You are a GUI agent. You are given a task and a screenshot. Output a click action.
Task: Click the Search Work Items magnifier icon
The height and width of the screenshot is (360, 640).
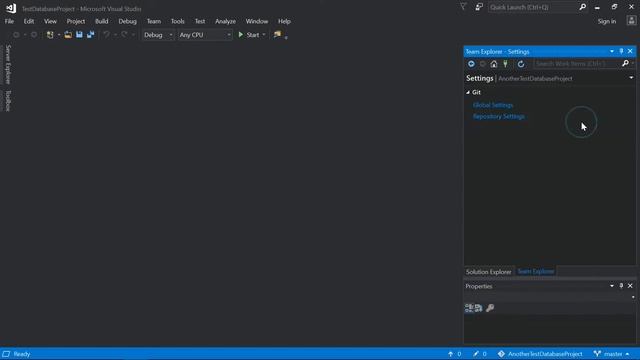coord(625,64)
